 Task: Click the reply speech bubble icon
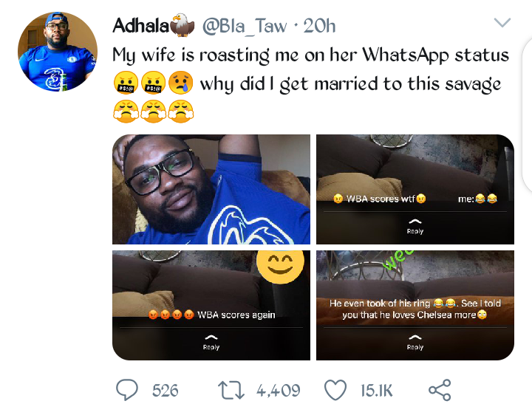(127, 389)
